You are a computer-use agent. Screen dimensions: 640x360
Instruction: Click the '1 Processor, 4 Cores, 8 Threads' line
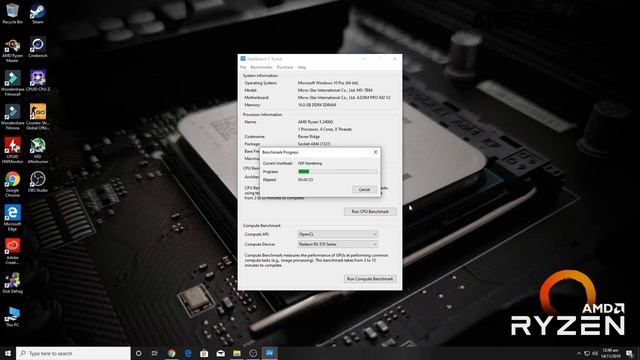(324, 129)
